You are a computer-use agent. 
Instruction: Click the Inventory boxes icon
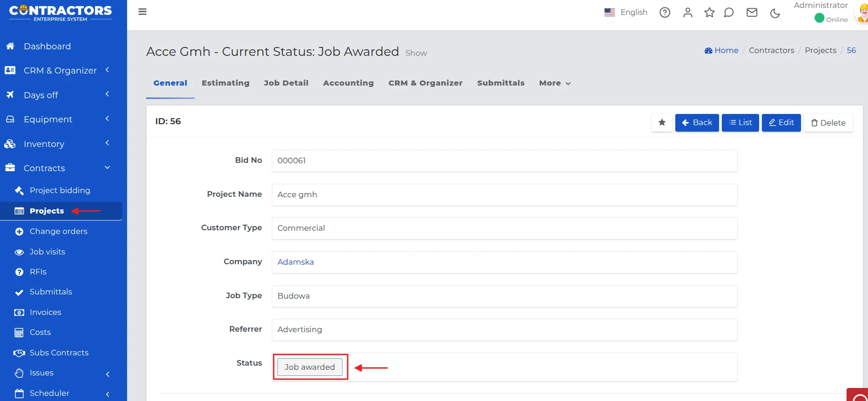click(x=10, y=144)
